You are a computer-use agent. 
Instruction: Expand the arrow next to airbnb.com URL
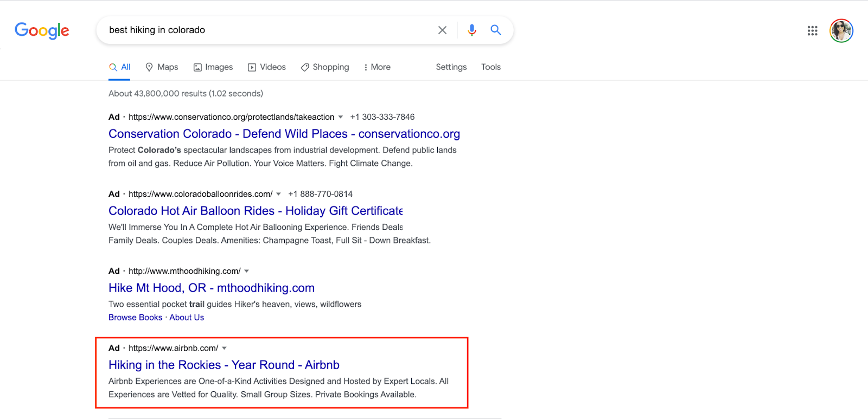tap(225, 348)
